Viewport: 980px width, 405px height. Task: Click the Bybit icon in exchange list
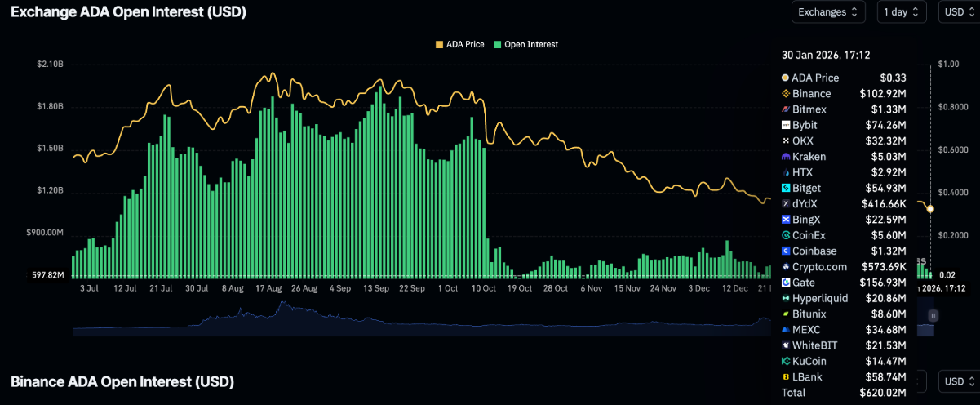tap(786, 125)
